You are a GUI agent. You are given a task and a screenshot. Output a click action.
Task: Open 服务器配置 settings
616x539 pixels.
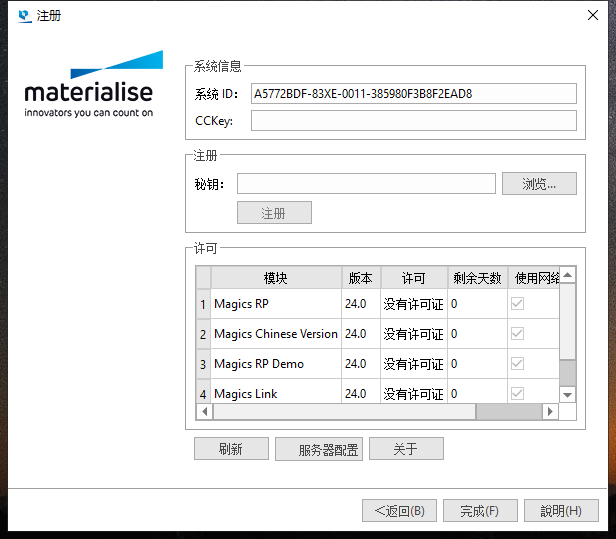click(319, 449)
